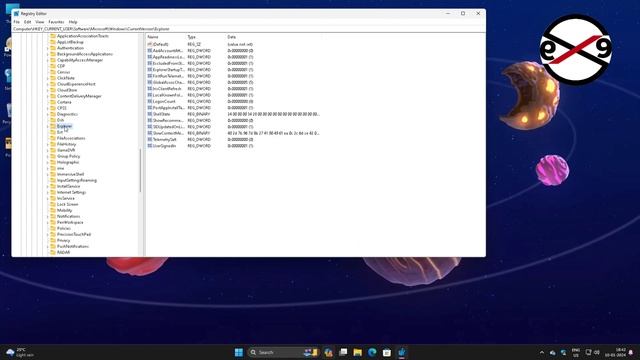Select the ExplorerStartupTraceRecorded value name
Screen dimensions: 640x360
[169, 70]
